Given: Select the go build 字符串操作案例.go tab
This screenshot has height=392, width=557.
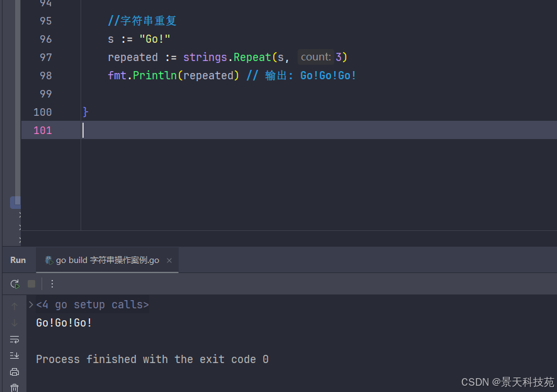Looking at the screenshot, I should [x=107, y=260].
